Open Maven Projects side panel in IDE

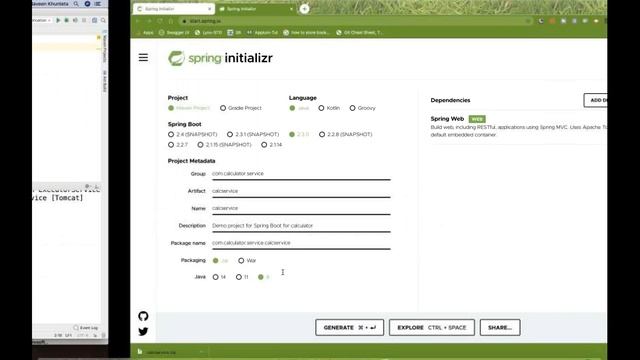pos(105,48)
